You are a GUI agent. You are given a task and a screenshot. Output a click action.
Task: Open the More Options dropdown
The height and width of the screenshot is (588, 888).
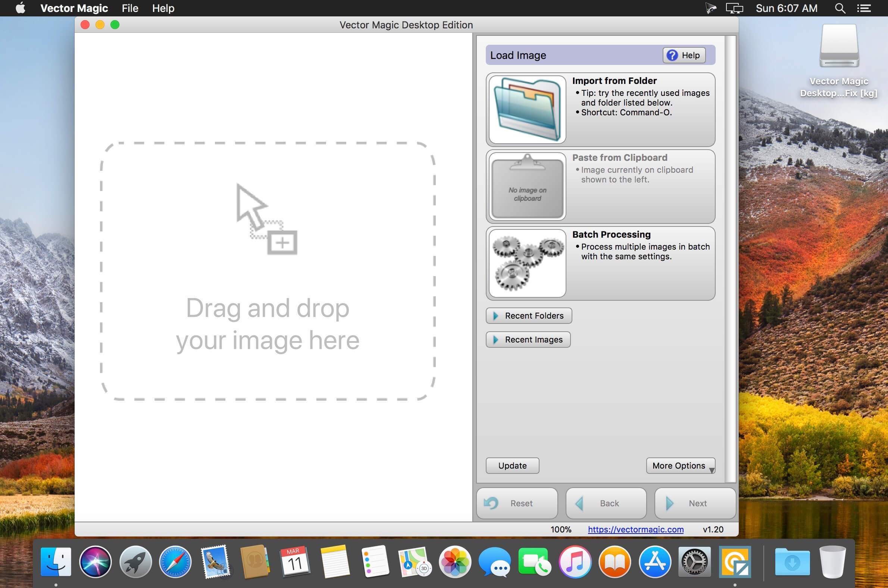tap(680, 466)
